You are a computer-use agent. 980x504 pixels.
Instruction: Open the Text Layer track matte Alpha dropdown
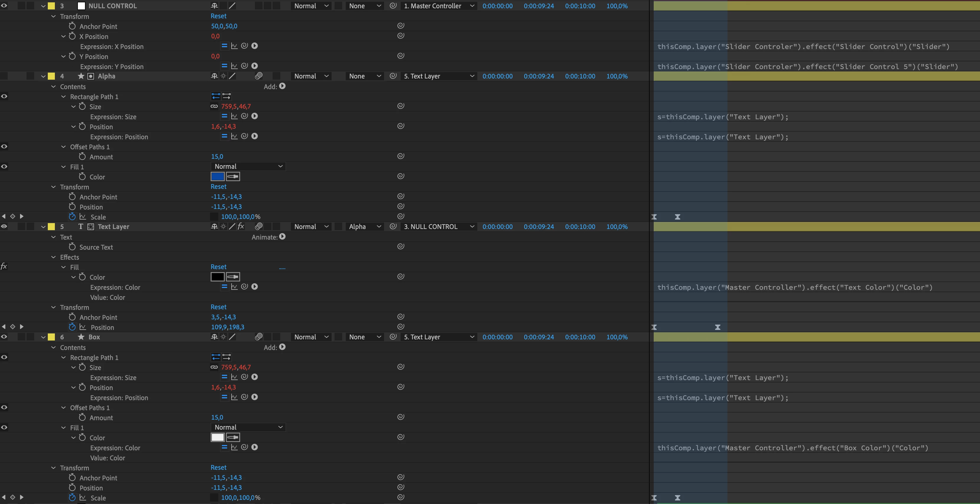pyautogui.click(x=364, y=227)
